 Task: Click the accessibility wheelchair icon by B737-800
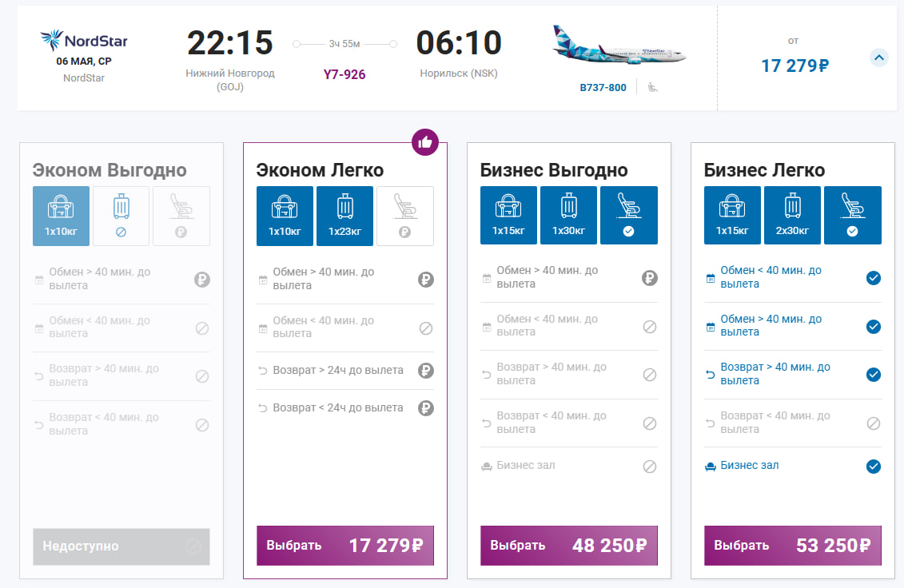click(x=652, y=87)
